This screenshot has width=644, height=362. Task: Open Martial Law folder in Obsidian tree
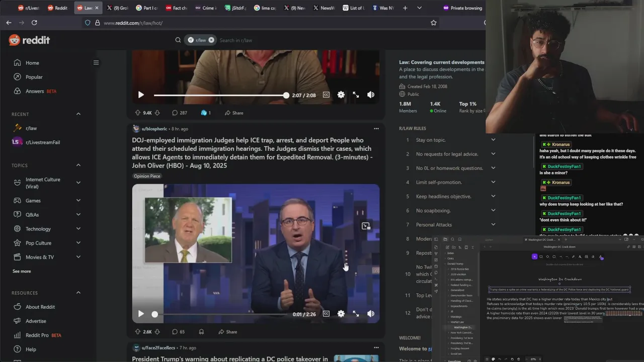click(457, 322)
